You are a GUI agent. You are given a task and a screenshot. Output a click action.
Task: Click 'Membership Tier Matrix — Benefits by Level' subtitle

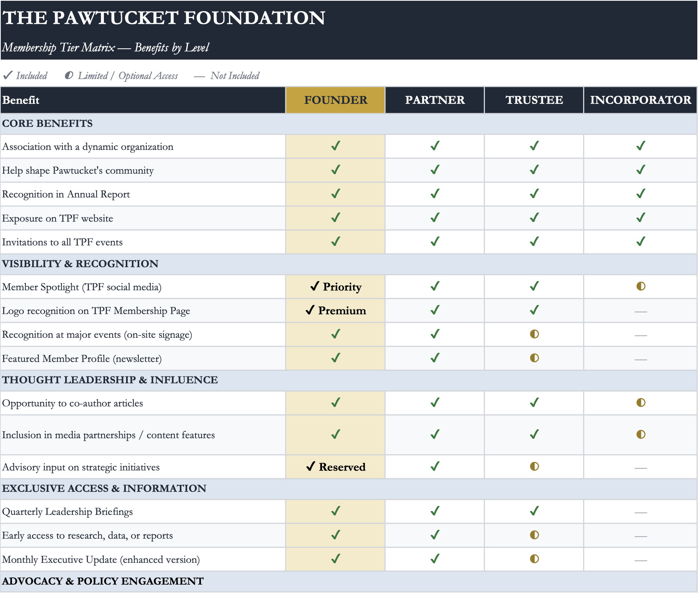tap(105, 48)
